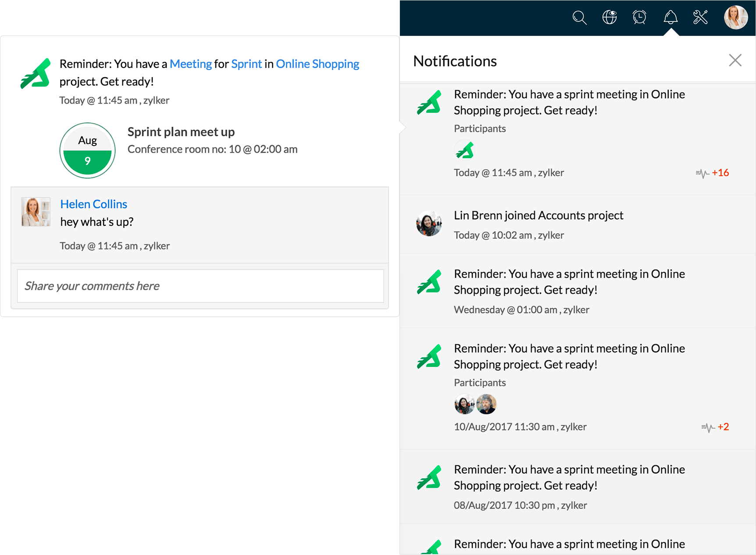Open the alarm clock timer icon

[639, 18]
